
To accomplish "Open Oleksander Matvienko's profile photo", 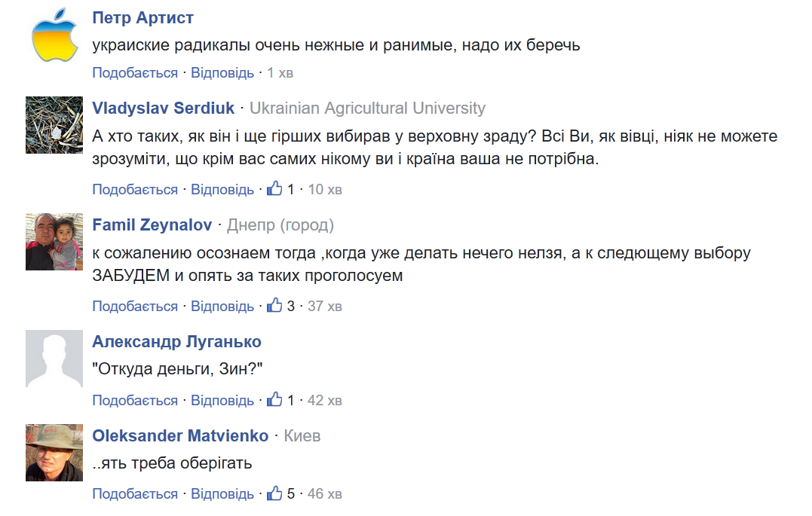I will tap(54, 453).
